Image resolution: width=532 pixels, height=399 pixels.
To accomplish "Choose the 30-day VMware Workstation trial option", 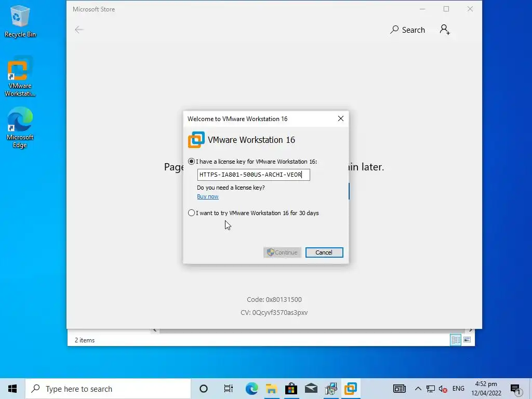I will tap(191, 213).
